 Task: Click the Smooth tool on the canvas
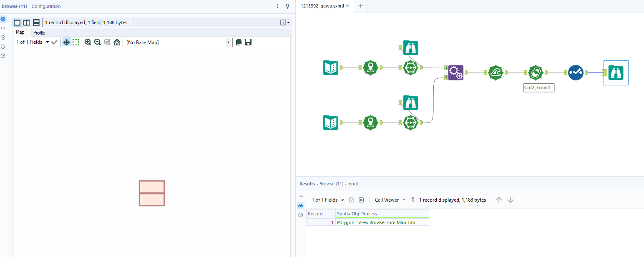pos(496,72)
